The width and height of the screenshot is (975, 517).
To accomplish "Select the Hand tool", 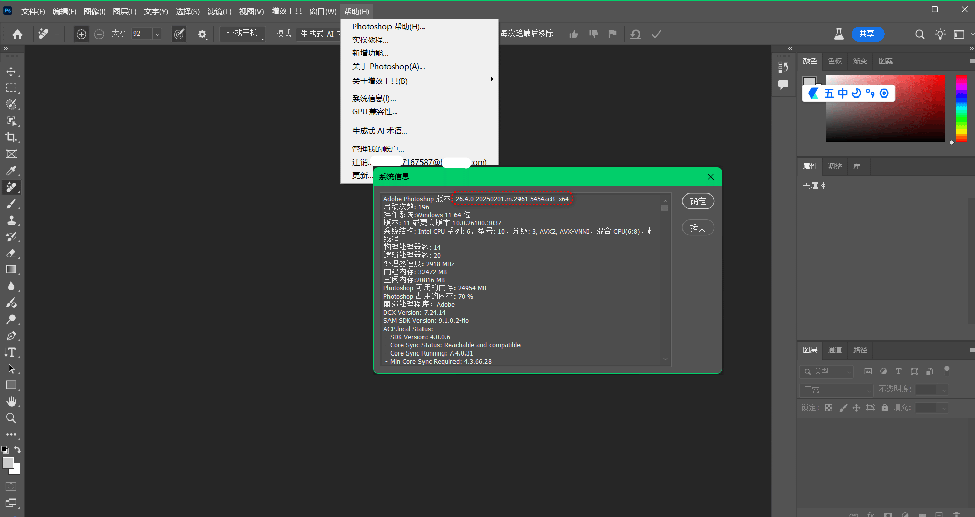I will pos(11,402).
